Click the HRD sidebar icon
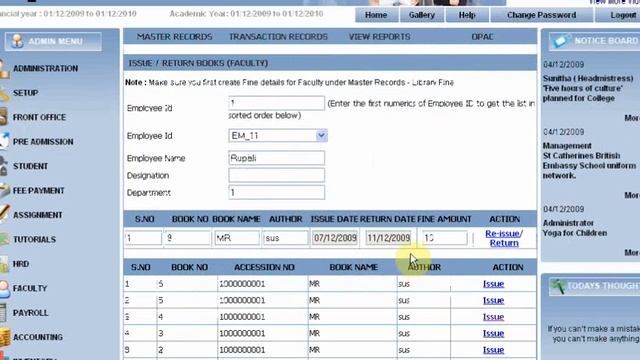This screenshot has width=640, height=360. [x=4, y=264]
